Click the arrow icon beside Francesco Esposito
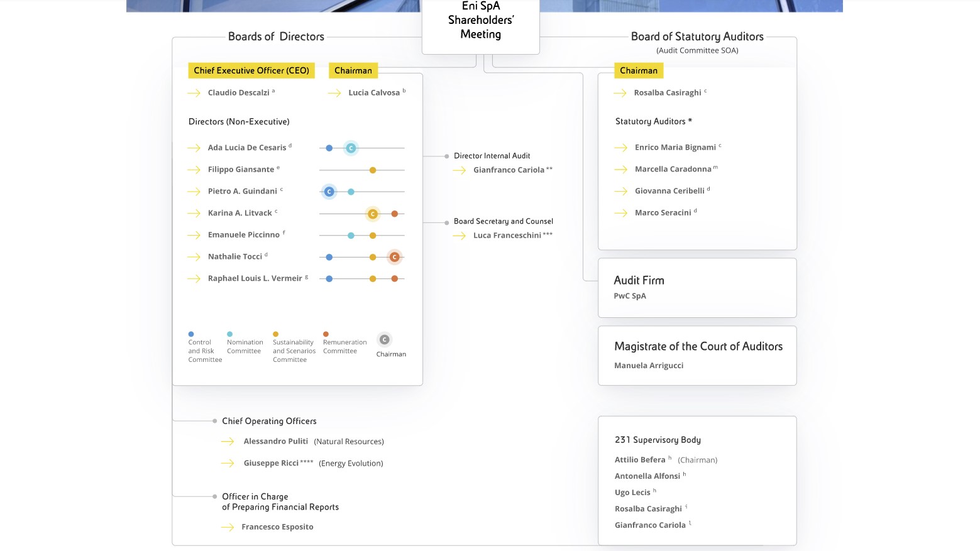 coord(228,527)
